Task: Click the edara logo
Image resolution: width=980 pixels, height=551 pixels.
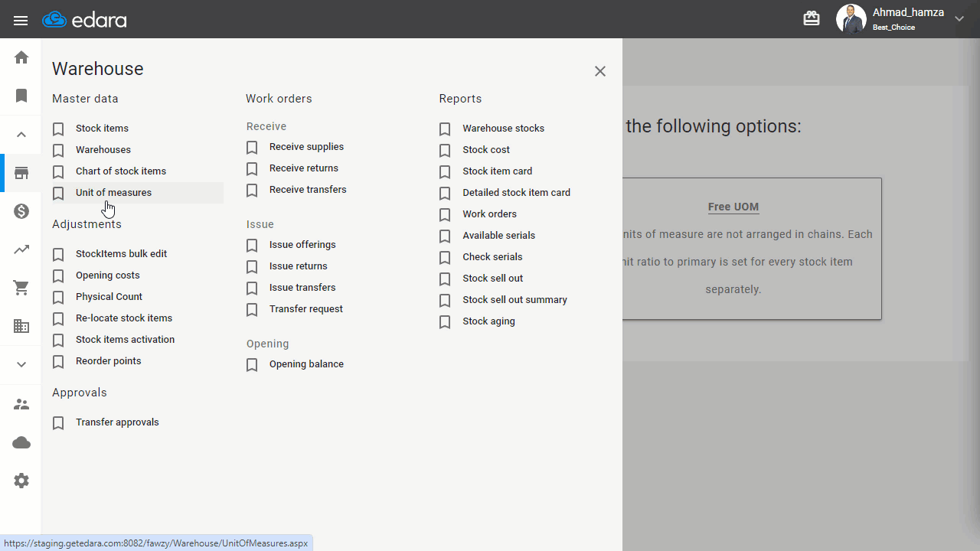Action: pyautogui.click(x=84, y=20)
